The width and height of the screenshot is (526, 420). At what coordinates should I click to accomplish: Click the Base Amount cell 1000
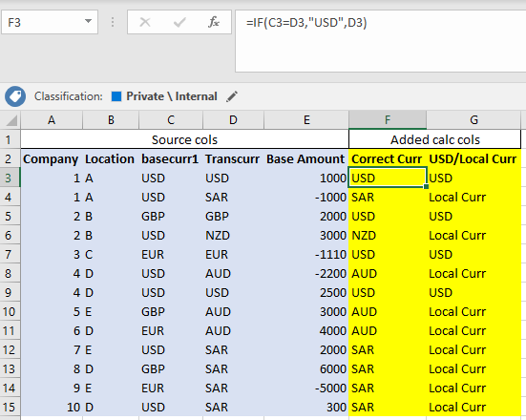coord(306,178)
